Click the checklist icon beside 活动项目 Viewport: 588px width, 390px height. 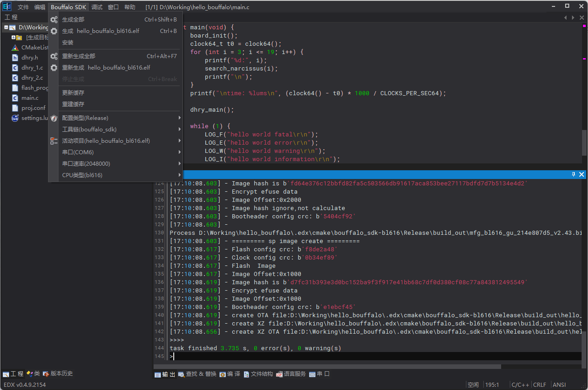coord(54,141)
